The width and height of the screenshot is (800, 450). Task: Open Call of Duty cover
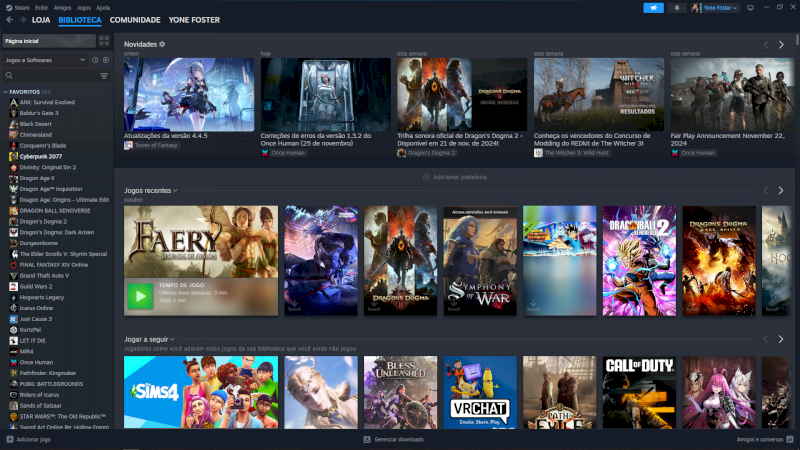(x=639, y=392)
